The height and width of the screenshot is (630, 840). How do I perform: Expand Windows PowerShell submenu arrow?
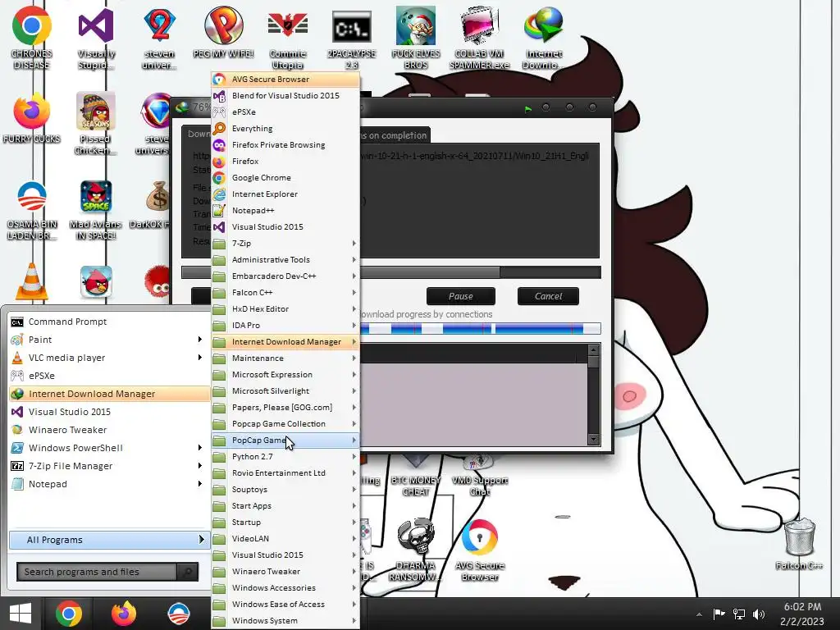[x=200, y=448]
